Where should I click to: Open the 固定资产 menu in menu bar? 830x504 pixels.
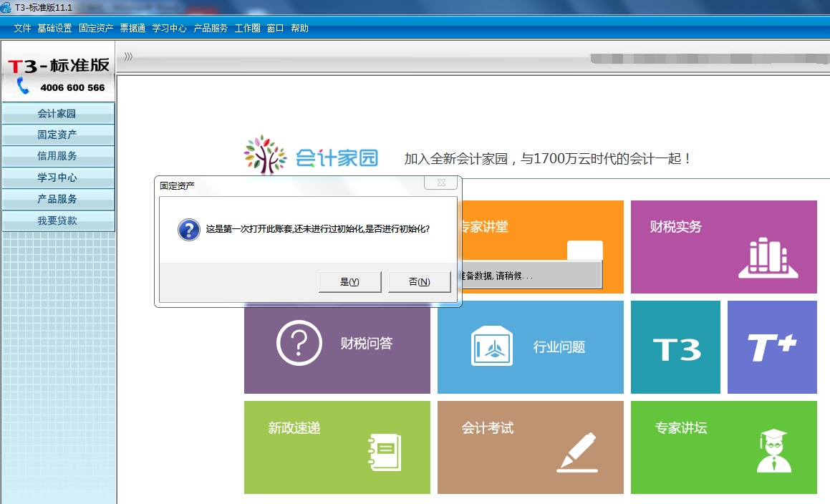[96, 28]
